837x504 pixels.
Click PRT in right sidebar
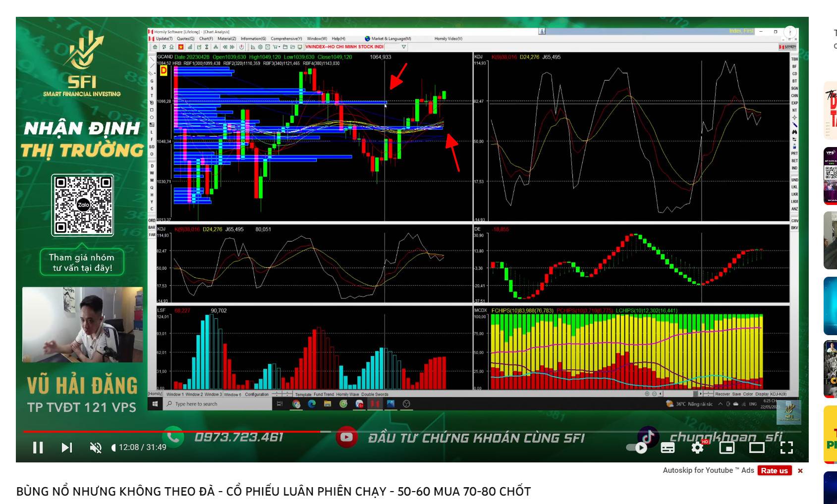click(x=794, y=153)
